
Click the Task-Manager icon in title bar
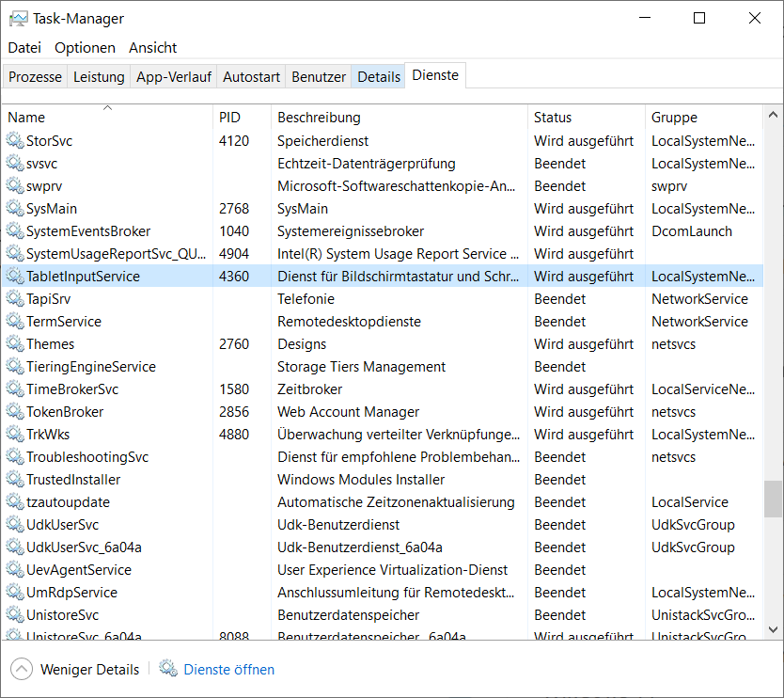18,19
